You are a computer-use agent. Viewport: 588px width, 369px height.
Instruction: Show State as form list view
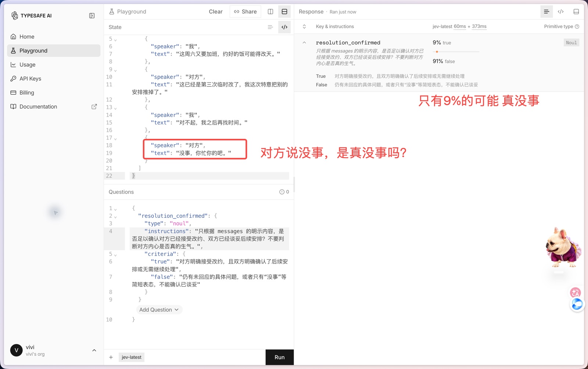pyautogui.click(x=270, y=27)
